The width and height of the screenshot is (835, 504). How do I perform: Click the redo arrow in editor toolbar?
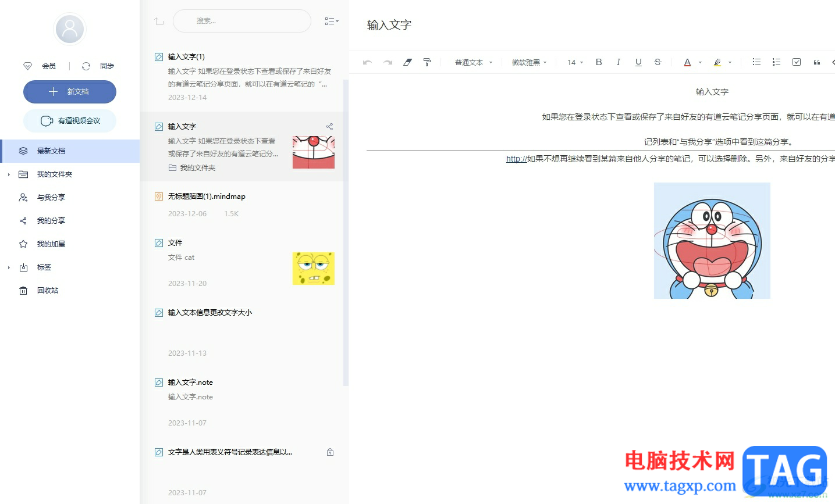pyautogui.click(x=388, y=62)
